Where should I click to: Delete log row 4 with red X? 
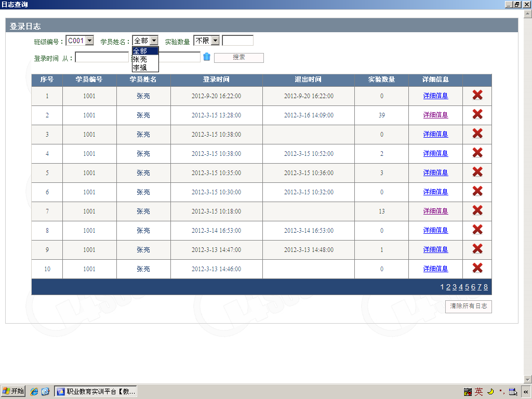477,153
